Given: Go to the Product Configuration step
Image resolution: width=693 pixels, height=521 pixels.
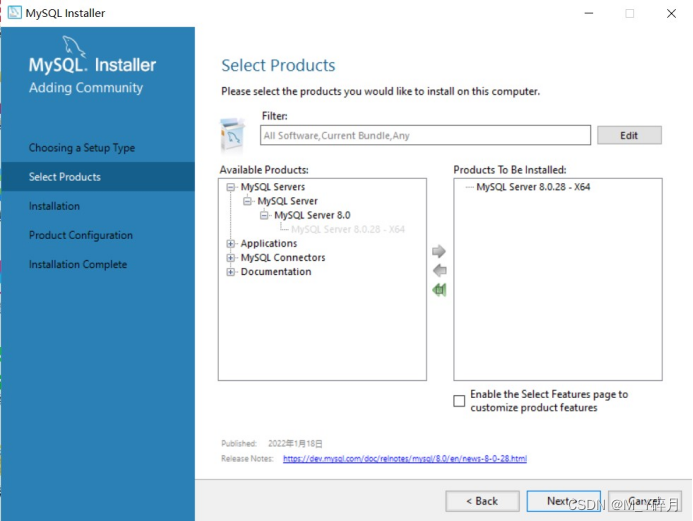Looking at the screenshot, I should (81, 235).
